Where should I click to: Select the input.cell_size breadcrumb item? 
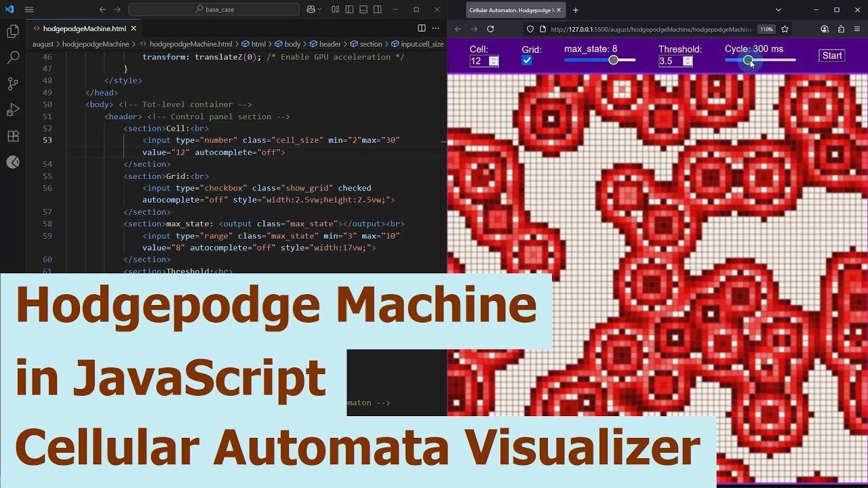pos(417,44)
